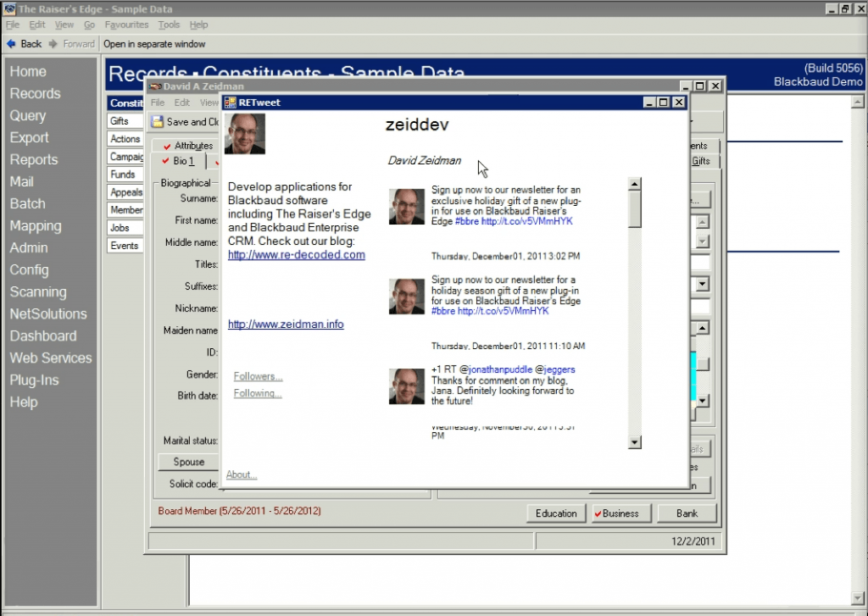Open the Favourites menu
The width and height of the screenshot is (868, 616).
pos(127,25)
